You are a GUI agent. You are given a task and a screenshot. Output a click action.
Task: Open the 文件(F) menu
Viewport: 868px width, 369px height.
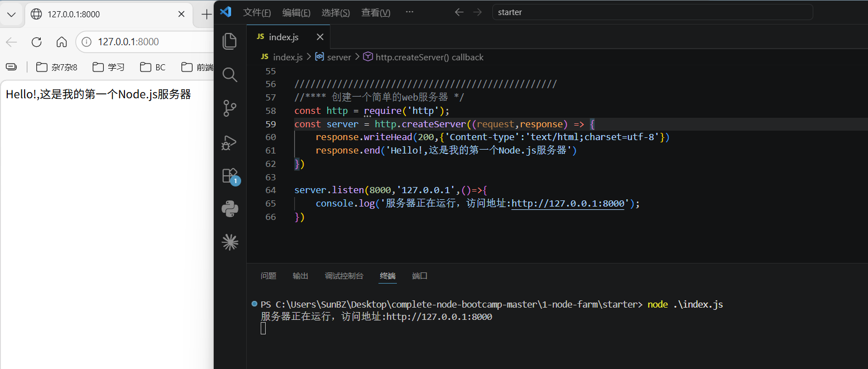click(x=257, y=12)
